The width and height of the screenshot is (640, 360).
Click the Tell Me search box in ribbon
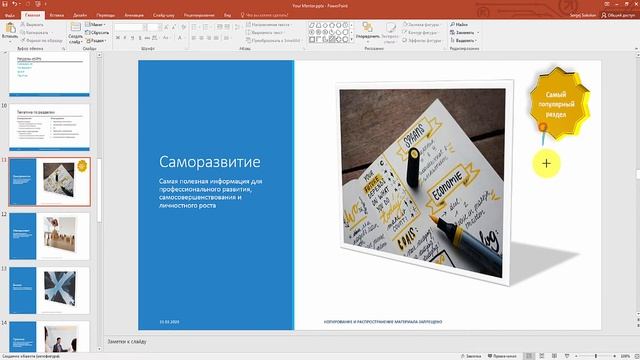click(x=264, y=15)
